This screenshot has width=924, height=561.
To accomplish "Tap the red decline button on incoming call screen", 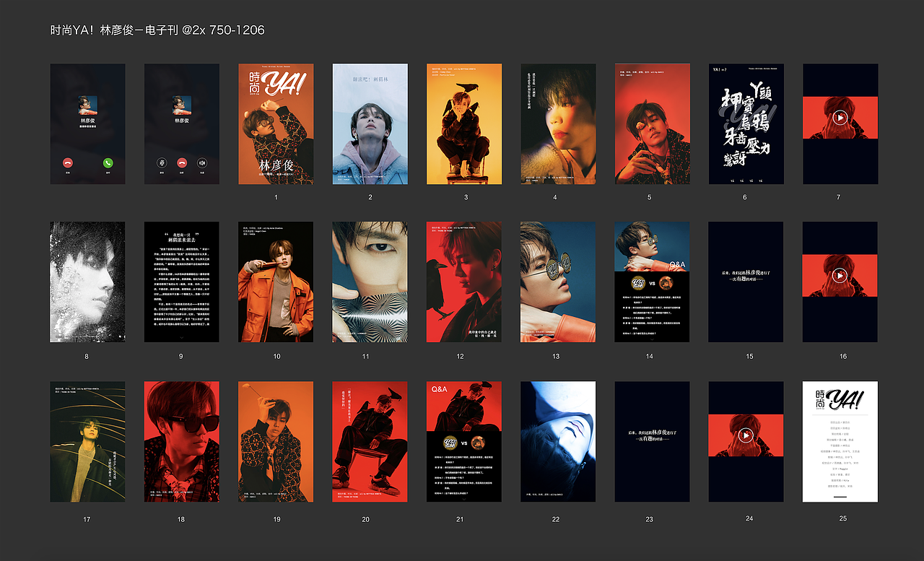I will pos(68,164).
